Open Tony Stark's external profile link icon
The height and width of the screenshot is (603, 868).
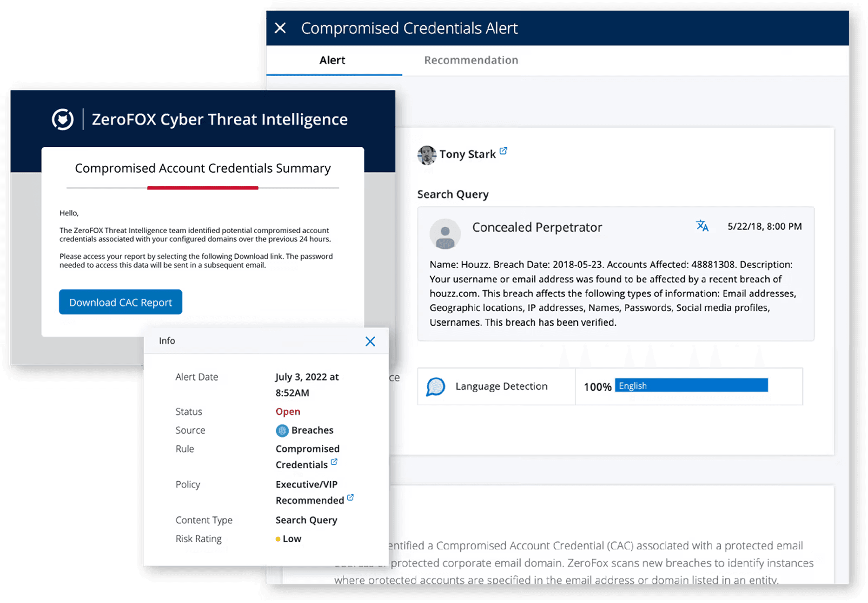pos(503,151)
